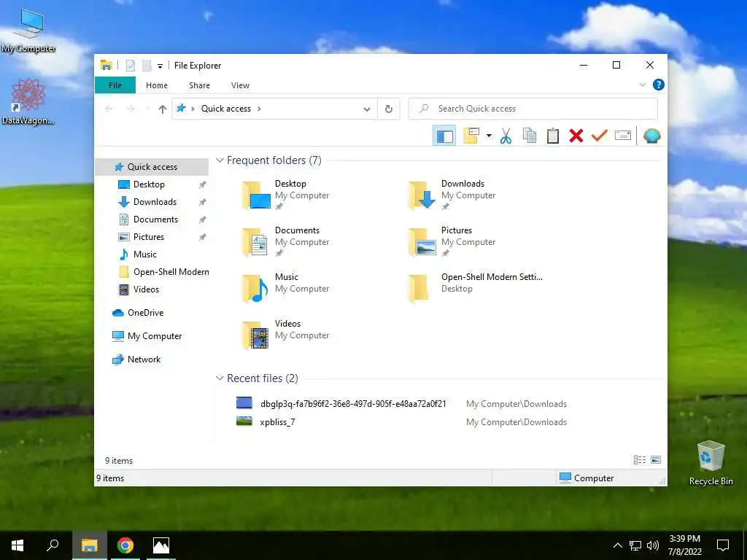This screenshot has width=747, height=560.
Task: Click the volume speaker tray icon
Action: point(653,545)
